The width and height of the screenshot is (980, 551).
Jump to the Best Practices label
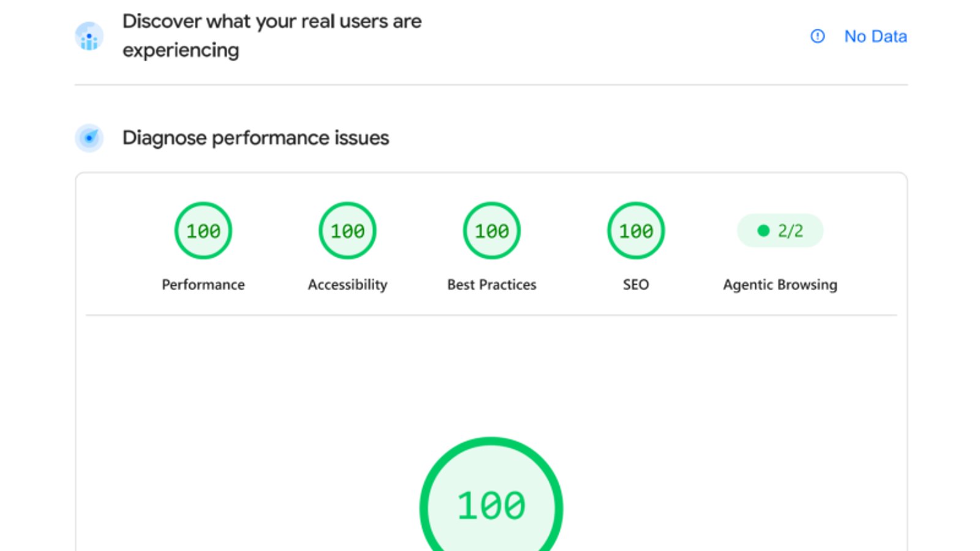[x=492, y=285]
